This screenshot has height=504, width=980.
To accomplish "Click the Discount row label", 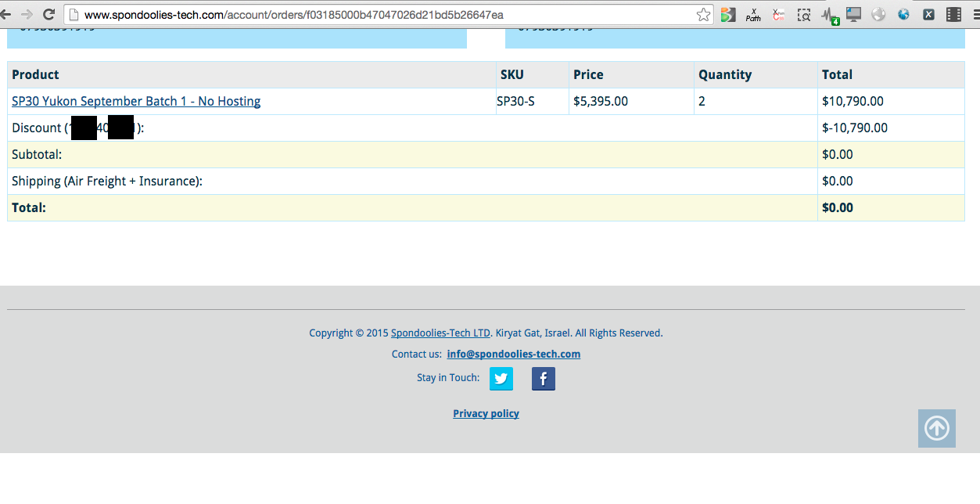I will (78, 128).
